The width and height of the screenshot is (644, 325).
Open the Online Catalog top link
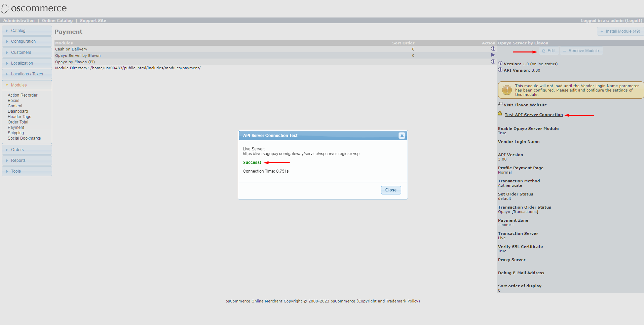click(x=57, y=21)
